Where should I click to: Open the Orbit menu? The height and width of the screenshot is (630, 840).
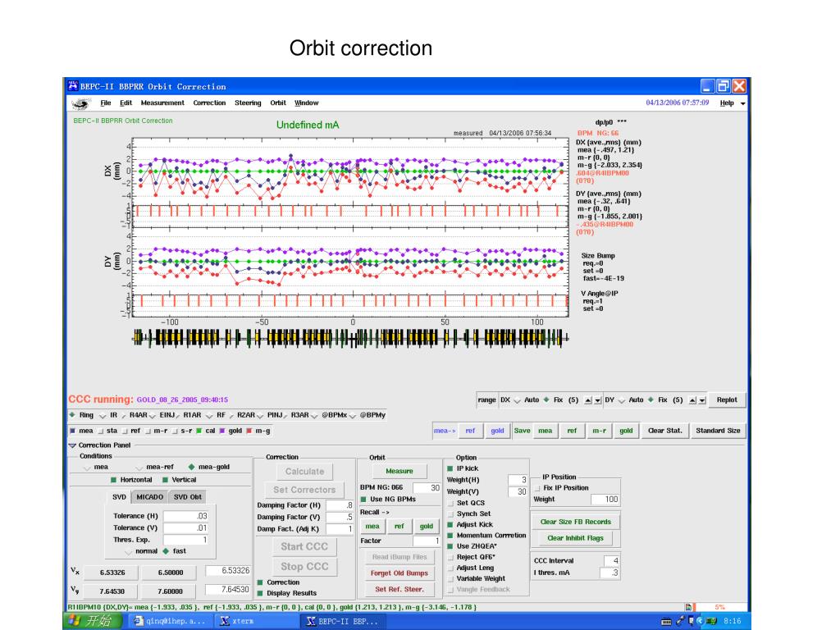click(x=278, y=103)
